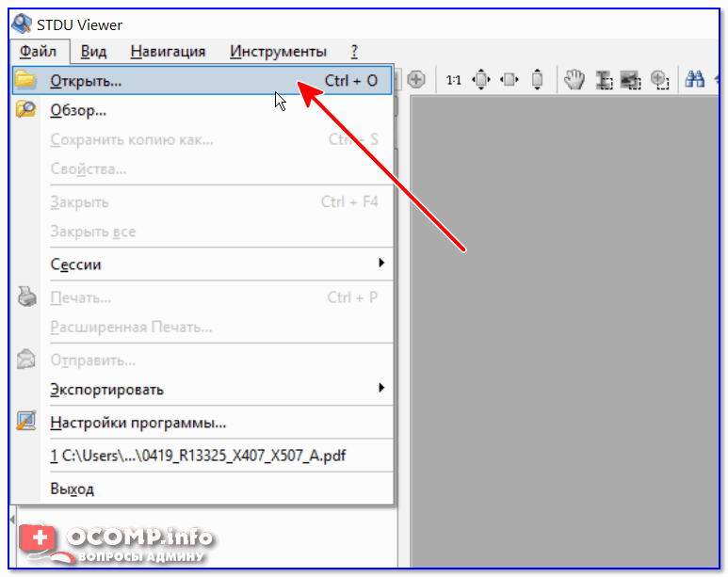The image size is (728, 577).
Task: Open the Навигация menu
Action: [x=168, y=51]
